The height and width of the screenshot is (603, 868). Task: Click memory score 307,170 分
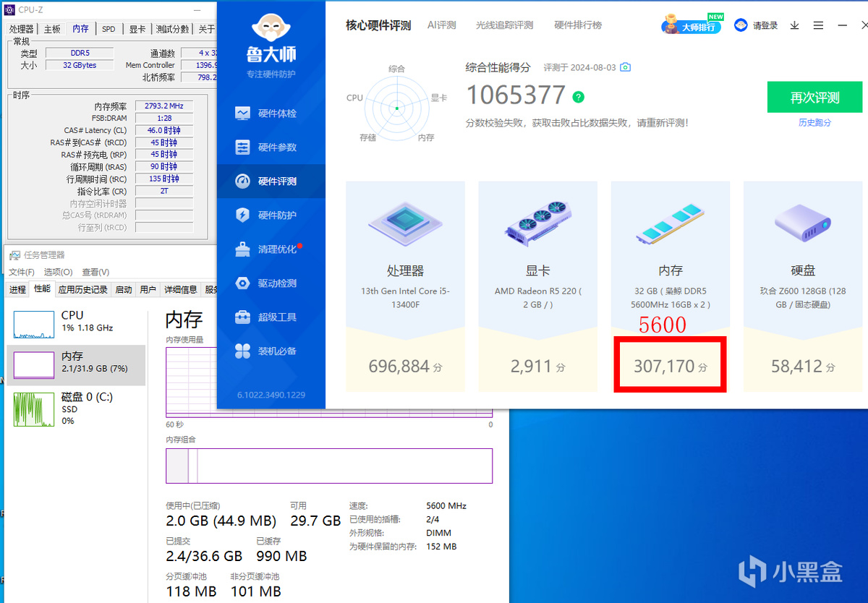[x=671, y=367]
